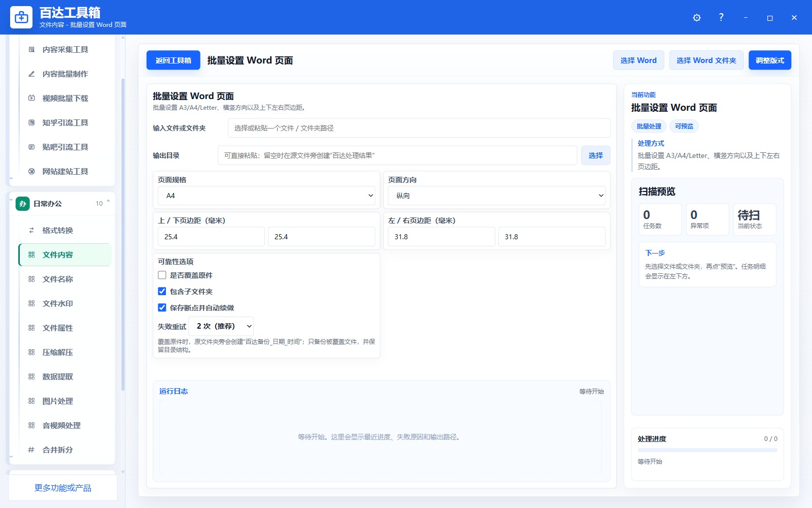Click the grid icon beside 压缩解压
This screenshot has height=508, width=812.
(x=31, y=353)
